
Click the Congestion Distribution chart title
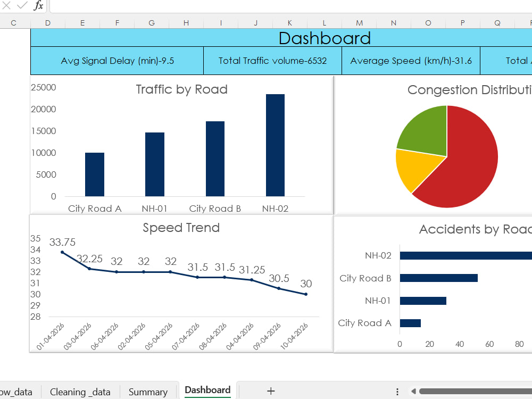pyautogui.click(x=470, y=90)
